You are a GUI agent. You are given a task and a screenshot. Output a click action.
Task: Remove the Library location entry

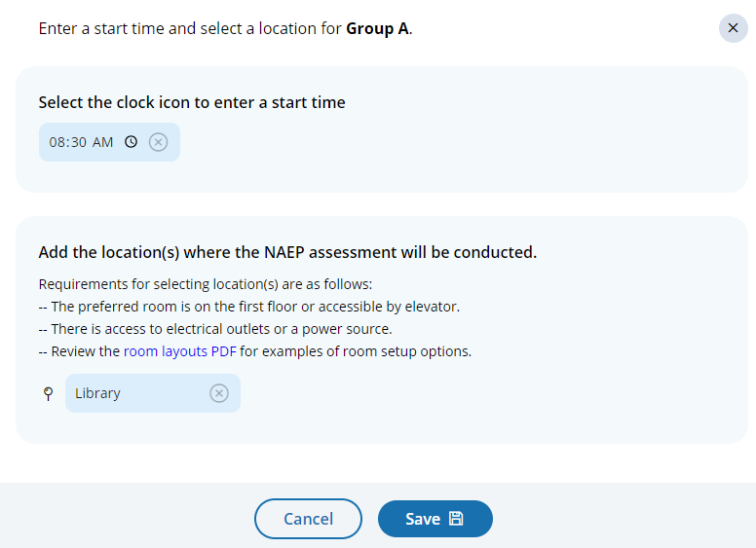tap(219, 393)
